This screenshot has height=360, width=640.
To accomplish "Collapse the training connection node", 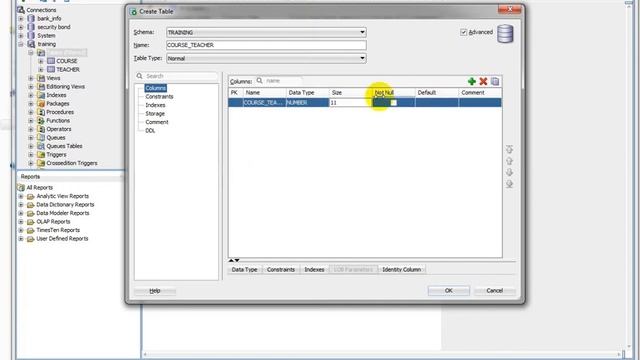I will point(21,44).
